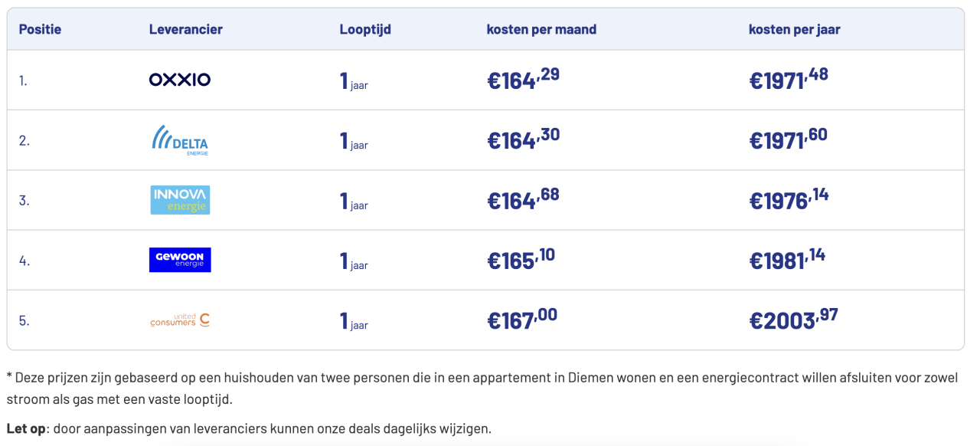Click Gewoon energie yearly cost €1981,14
The height and width of the screenshot is (446, 980).
pyautogui.click(x=787, y=259)
